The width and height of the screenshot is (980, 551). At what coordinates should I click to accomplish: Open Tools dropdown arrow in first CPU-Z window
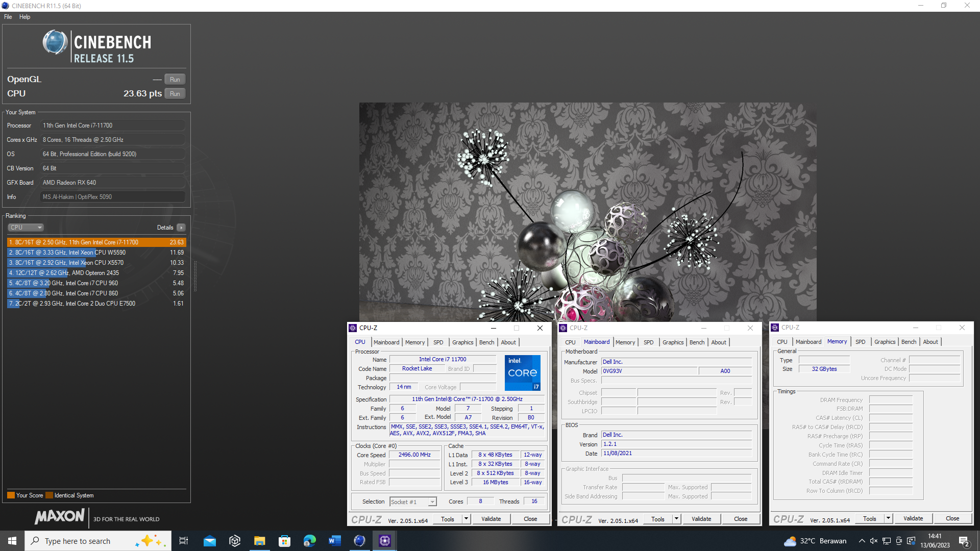click(x=466, y=519)
